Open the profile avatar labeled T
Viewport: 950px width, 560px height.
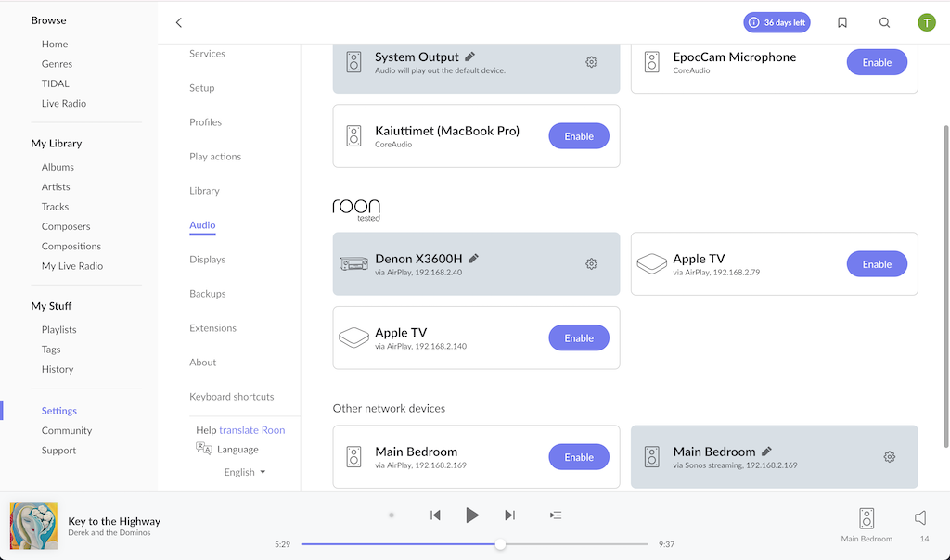pos(927,22)
